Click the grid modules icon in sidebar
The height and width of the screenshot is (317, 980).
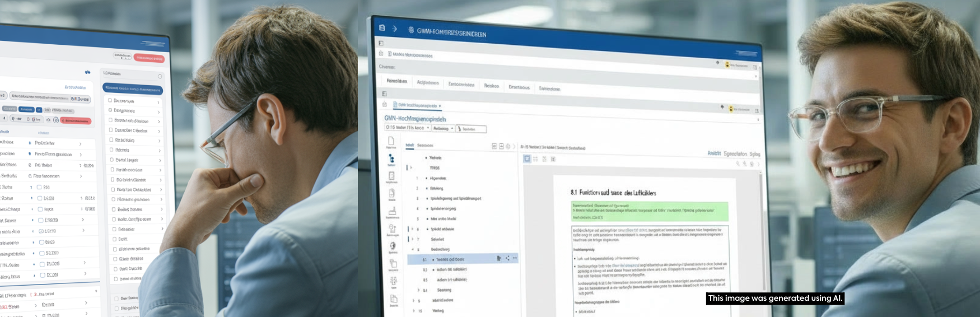click(394, 281)
